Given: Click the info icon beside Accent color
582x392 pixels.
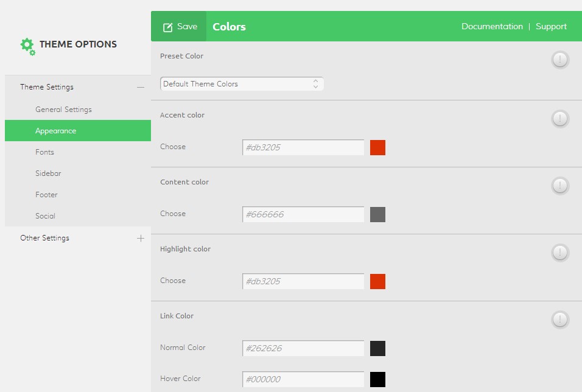Looking at the screenshot, I should tap(560, 119).
